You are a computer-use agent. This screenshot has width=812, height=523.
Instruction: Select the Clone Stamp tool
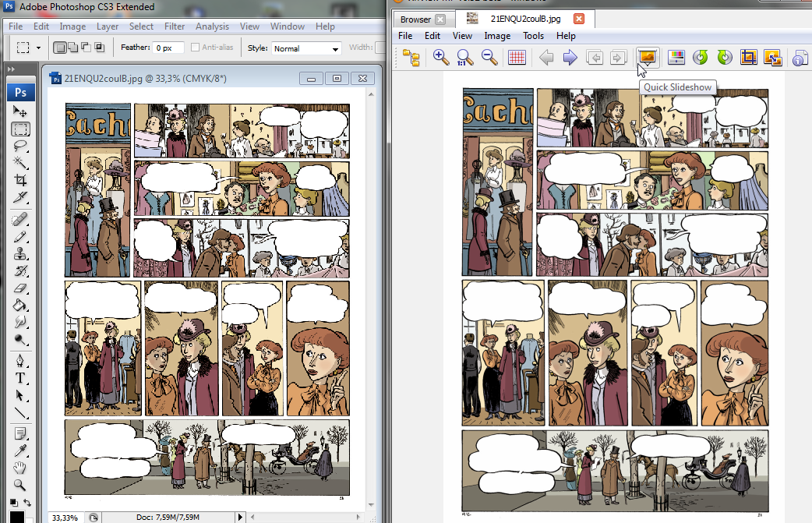pos(20,254)
